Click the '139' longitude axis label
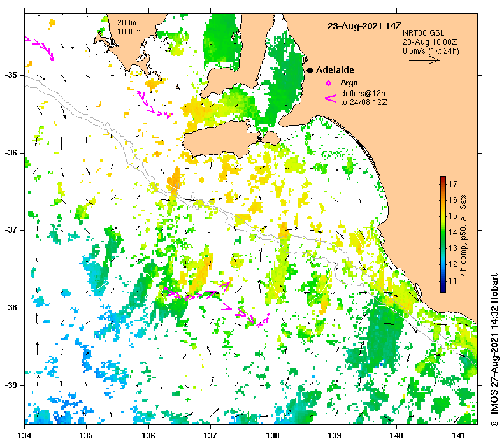 [335, 436]
